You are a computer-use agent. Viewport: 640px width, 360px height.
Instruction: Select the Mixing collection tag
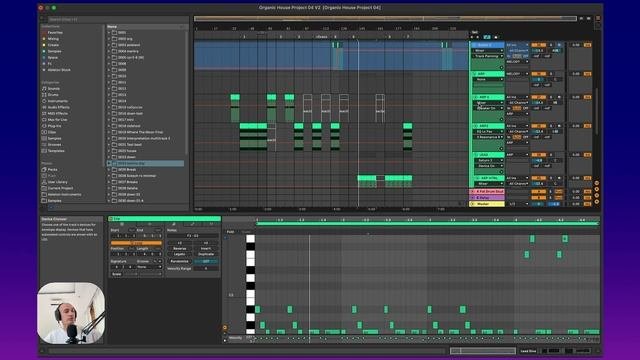[53, 39]
